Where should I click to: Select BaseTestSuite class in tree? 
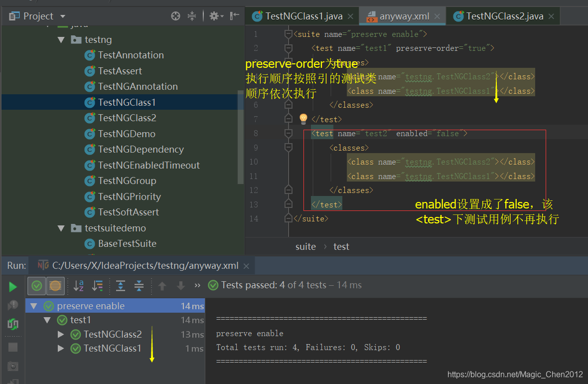tap(127, 243)
